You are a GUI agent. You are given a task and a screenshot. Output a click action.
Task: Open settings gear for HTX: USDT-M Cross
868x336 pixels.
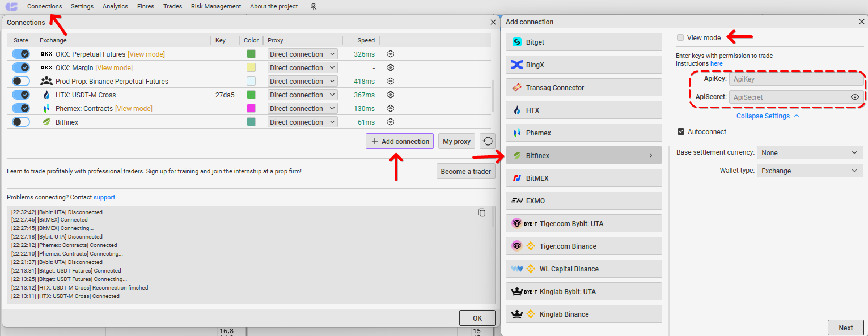coord(391,95)
